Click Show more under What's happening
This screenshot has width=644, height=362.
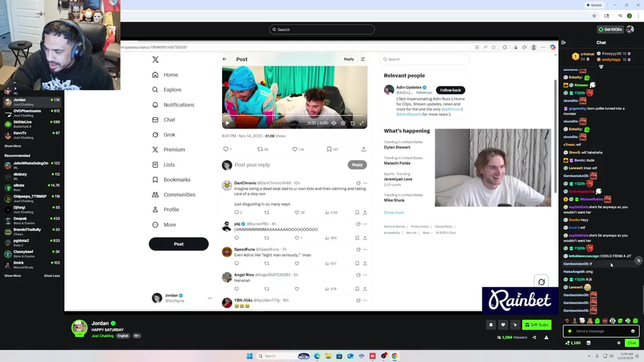coord(394,213)
